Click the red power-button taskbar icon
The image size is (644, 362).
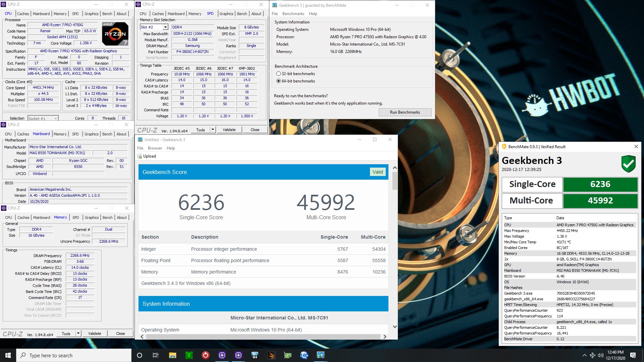(205, 355)
